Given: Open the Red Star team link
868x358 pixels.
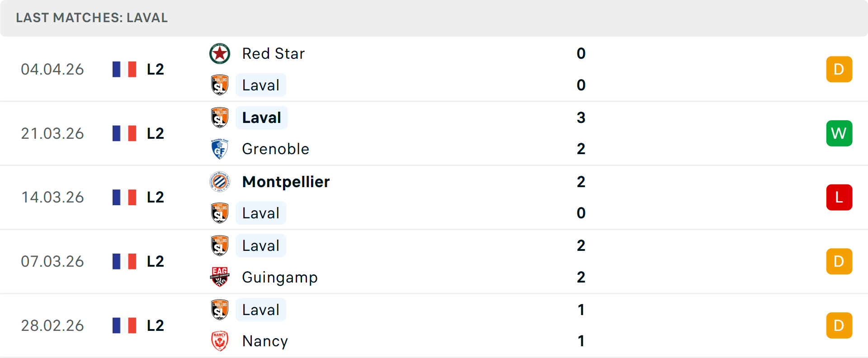Looking at the screenshot, I should click(273, 54).
